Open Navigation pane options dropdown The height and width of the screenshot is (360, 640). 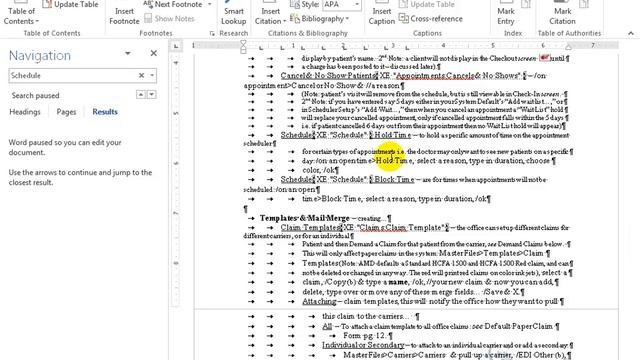128,53
